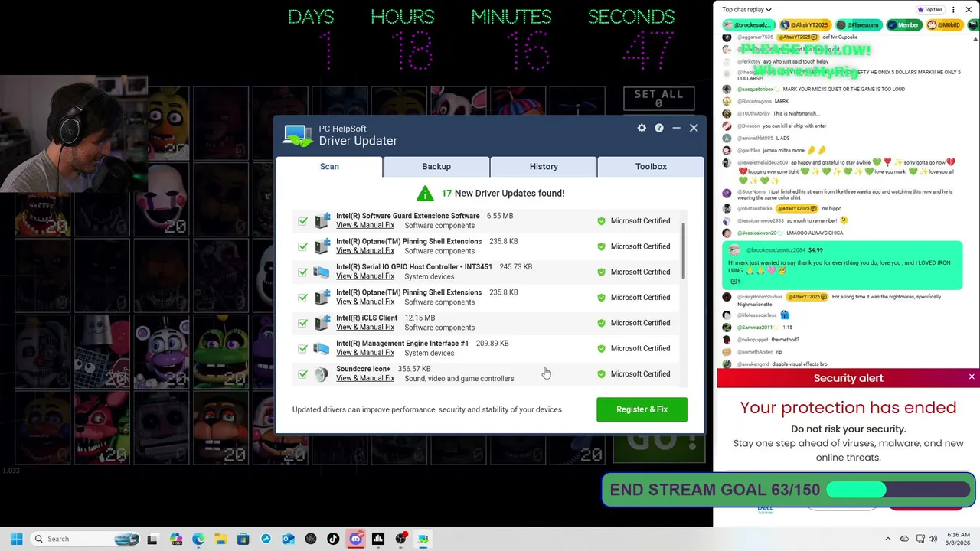This screenshot has height=551, width=980.
Task: Open Microsoft Edge from the taskbar
Action: pos(198,539)
